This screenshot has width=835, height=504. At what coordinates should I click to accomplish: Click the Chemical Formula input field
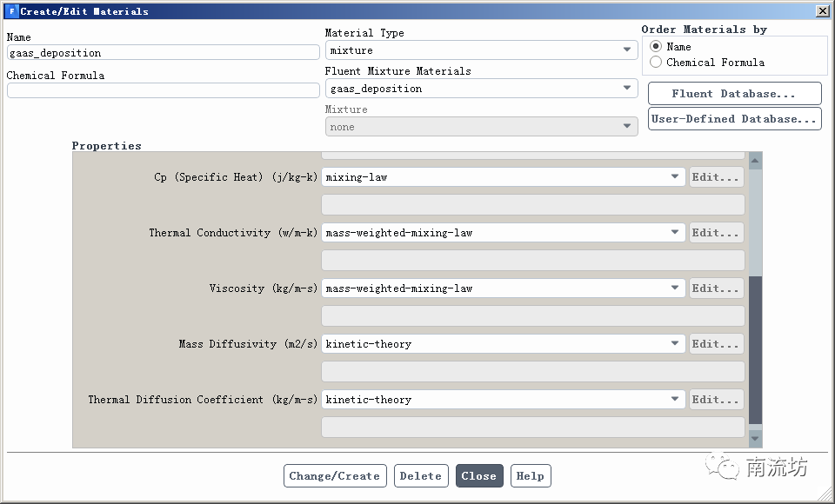163,90
